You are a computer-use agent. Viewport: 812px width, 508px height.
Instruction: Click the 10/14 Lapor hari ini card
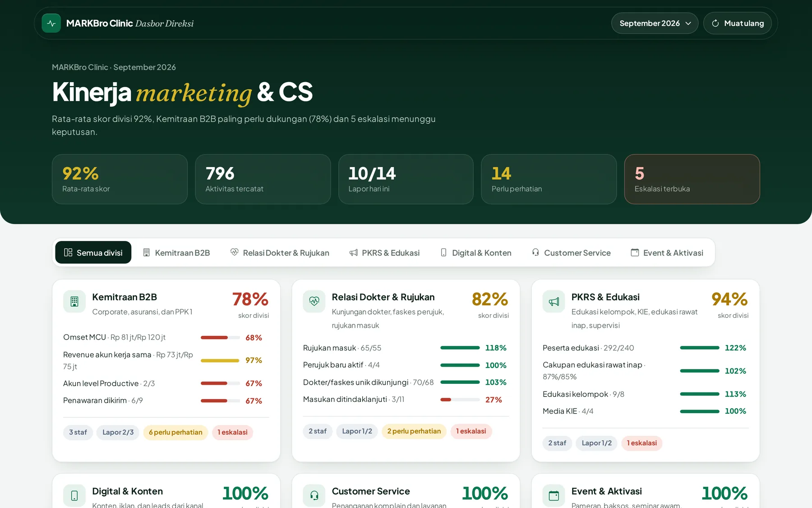406,179
